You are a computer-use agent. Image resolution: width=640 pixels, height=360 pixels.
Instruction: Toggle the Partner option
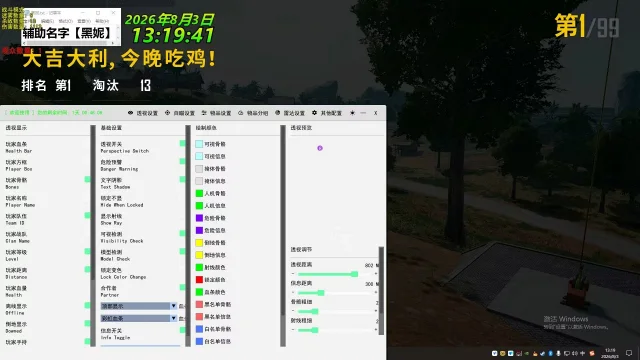[182, 287]
